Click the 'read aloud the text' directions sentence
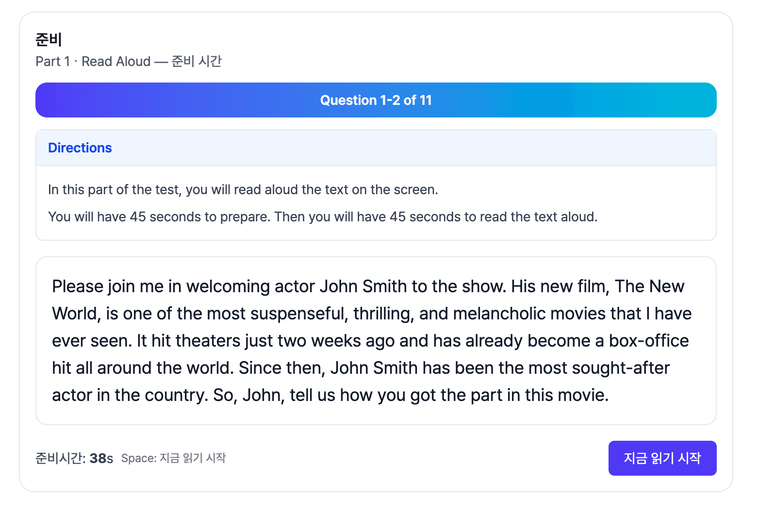 (243, 190)
